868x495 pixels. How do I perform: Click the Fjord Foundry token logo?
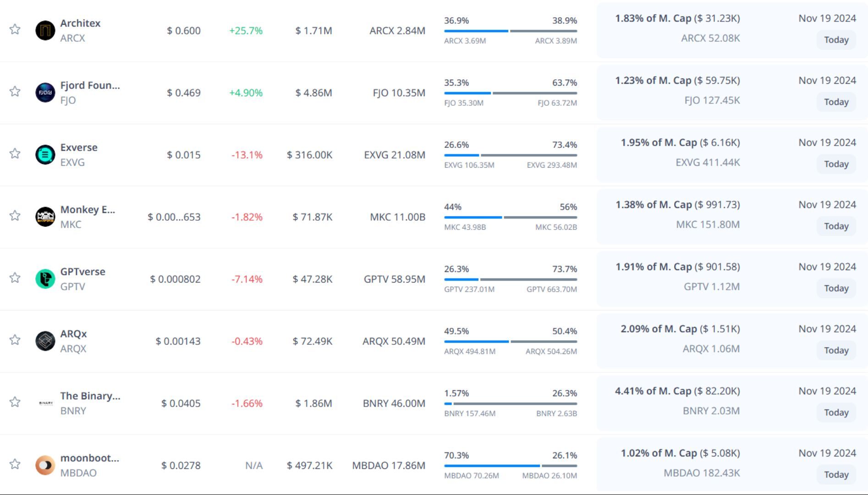click(x=45, y=92)
